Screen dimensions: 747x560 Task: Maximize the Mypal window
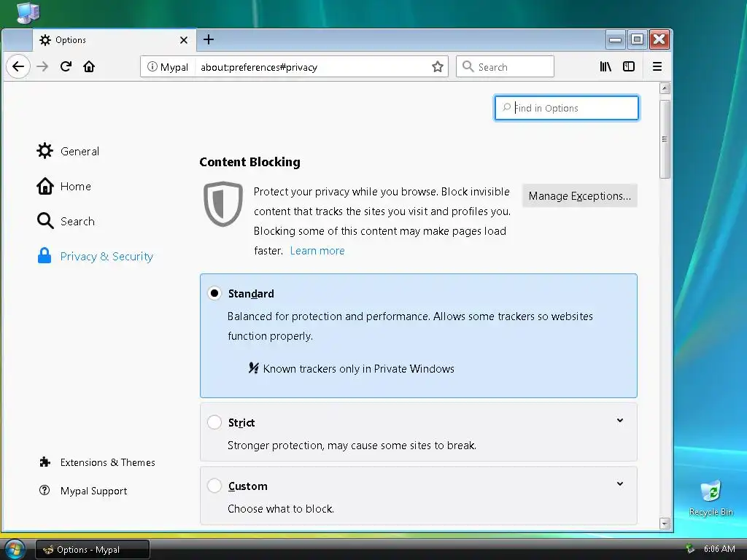[x=637, y=39]
